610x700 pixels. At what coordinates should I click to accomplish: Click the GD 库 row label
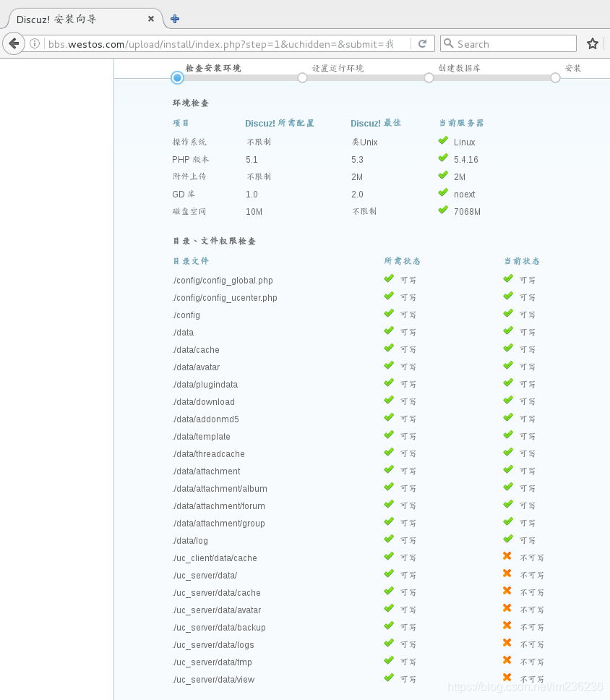184,195
